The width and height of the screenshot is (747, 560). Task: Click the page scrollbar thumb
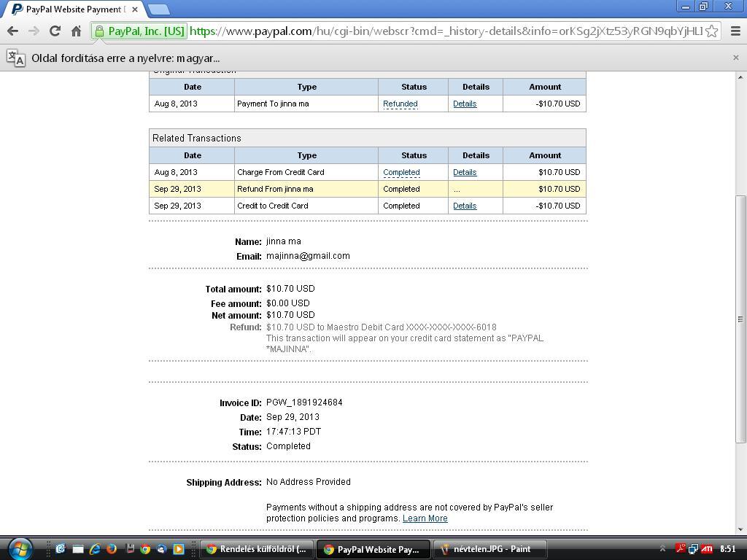coord(740,319)
